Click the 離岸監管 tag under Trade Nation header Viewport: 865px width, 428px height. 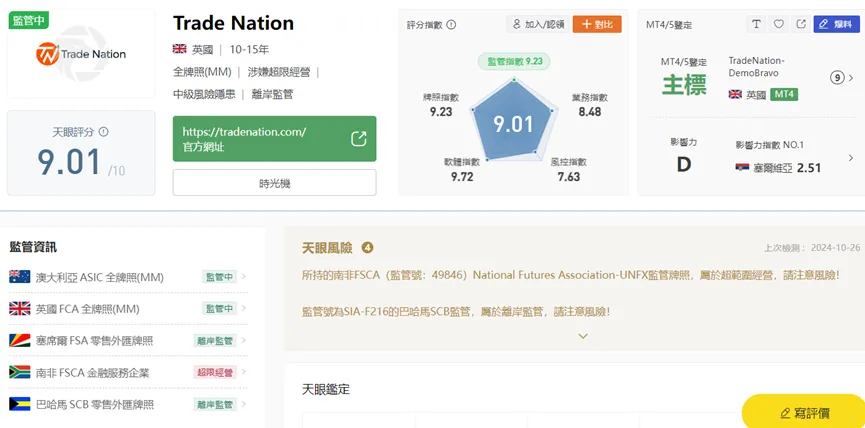pos(272,94)
